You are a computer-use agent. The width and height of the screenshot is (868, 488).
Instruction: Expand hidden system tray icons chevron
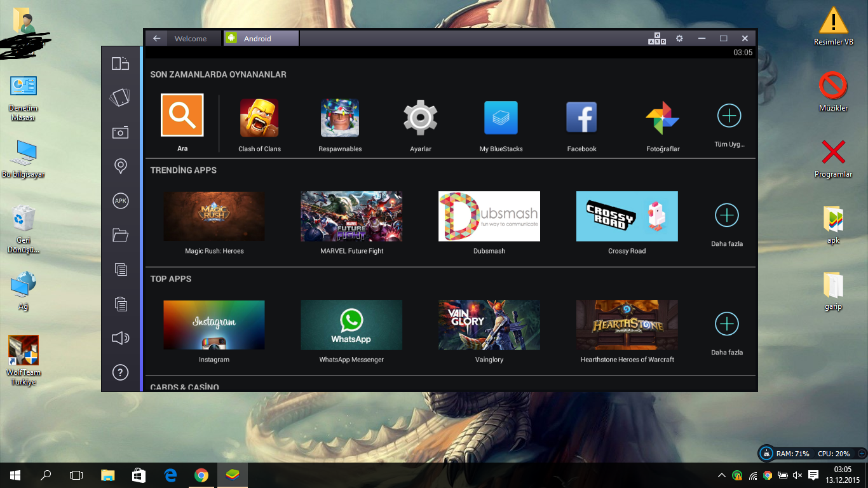pos(722,475)
